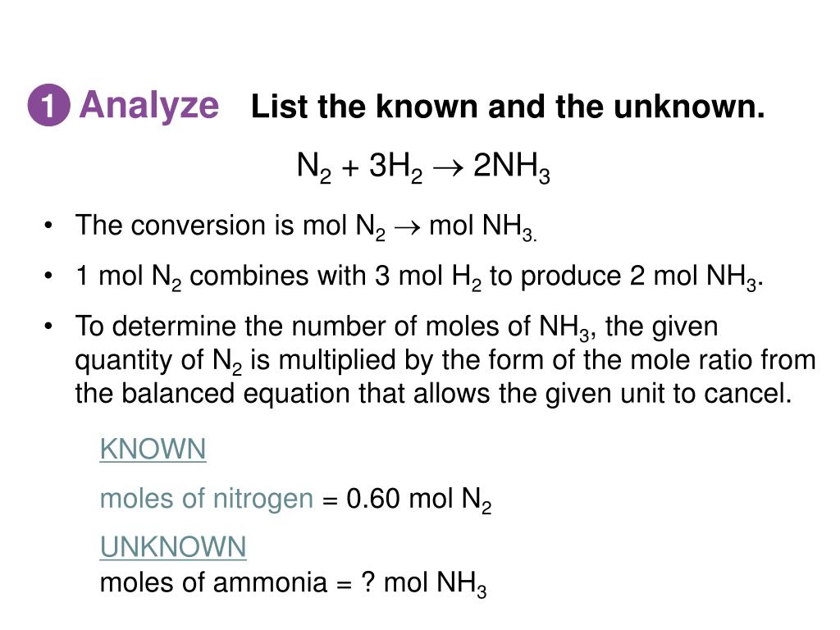Viewport: 840px width, 630px height.
Task: Click the purple number 1 circle icon
Action: [48, 105]
